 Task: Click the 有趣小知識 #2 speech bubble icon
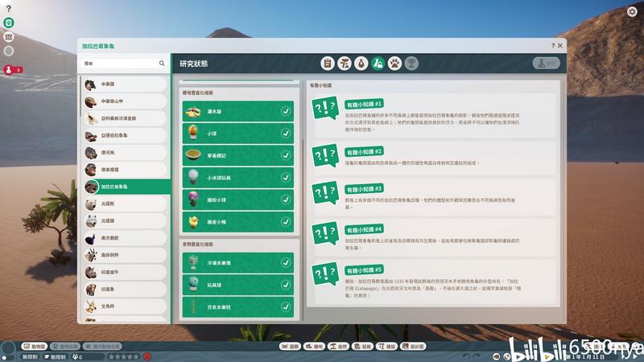point(325,154)
